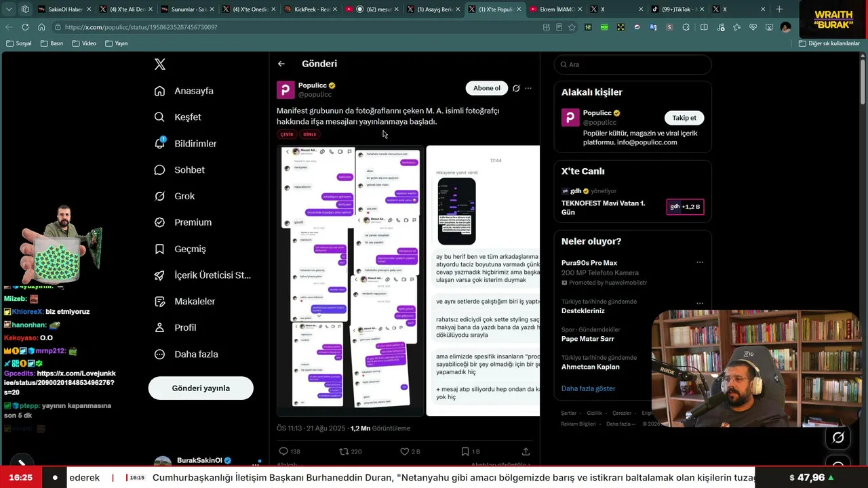868x488 pixels.
Task: Switch to the KickPeek tab
Action: [x=311, y=9]
